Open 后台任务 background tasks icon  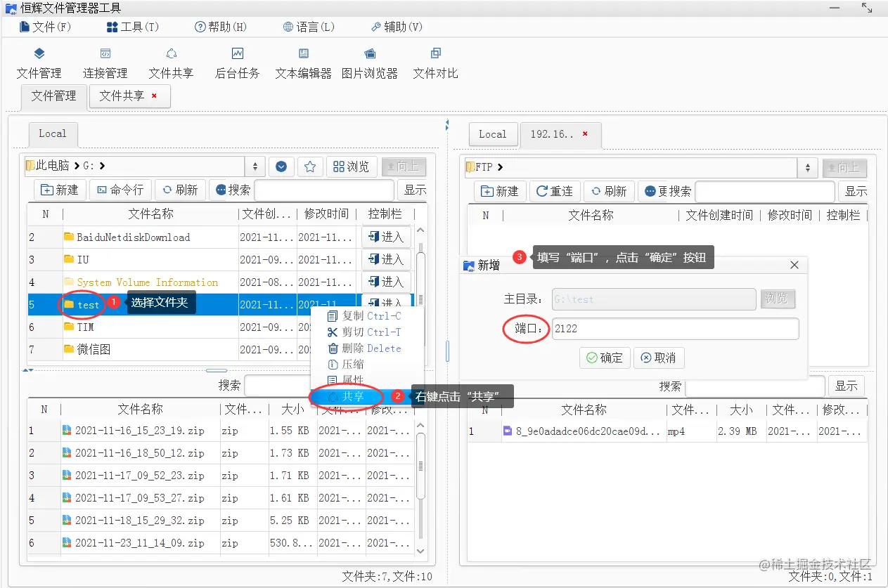[237, 63]
